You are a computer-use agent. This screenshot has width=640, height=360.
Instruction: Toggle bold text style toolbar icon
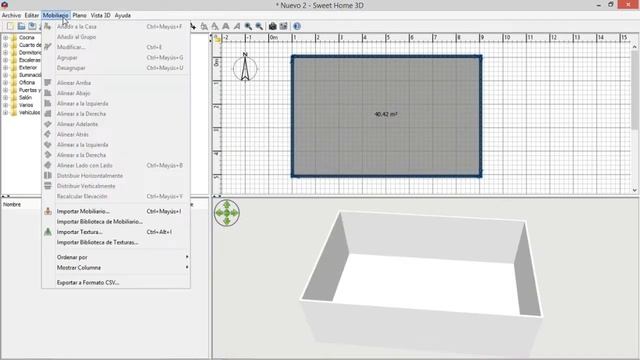click(x=226, y=26)
